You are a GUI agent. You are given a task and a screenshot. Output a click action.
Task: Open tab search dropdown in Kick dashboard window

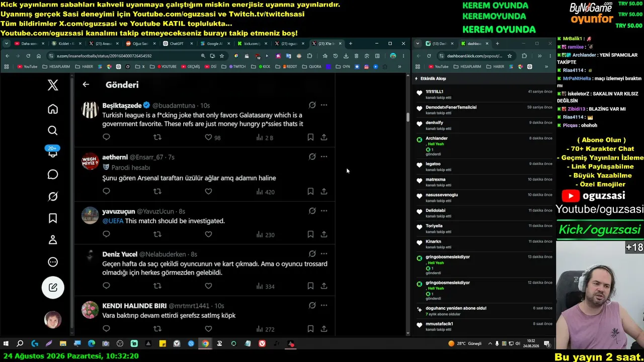[x=417, y=44]
